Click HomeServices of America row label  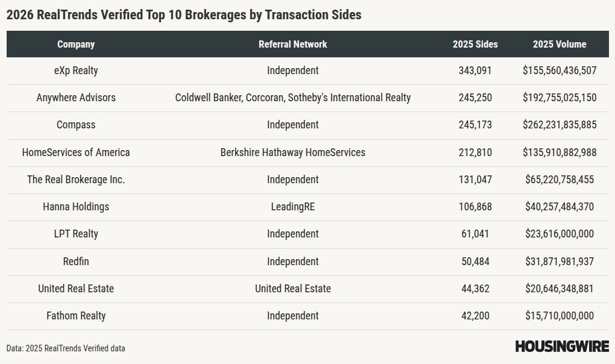[76, 152]
